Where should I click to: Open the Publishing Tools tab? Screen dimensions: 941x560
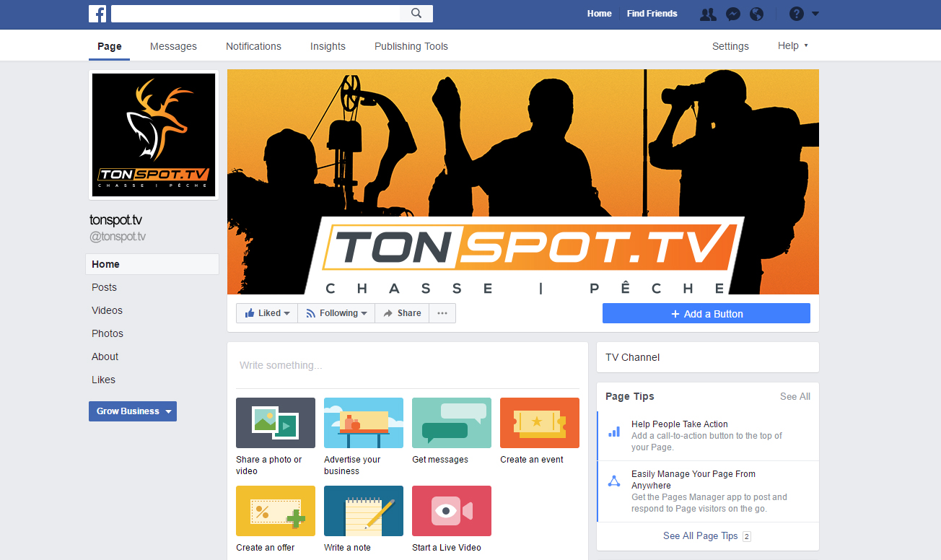pos(411,46)
